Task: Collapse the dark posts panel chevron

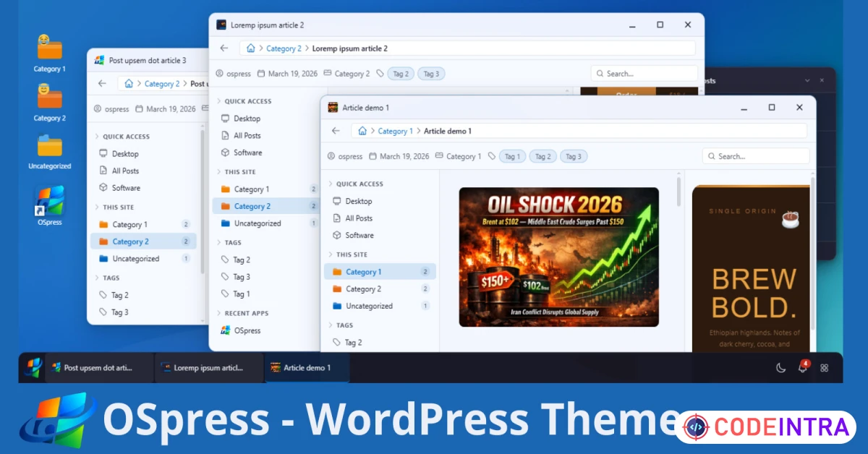Action: pos(807,80)
